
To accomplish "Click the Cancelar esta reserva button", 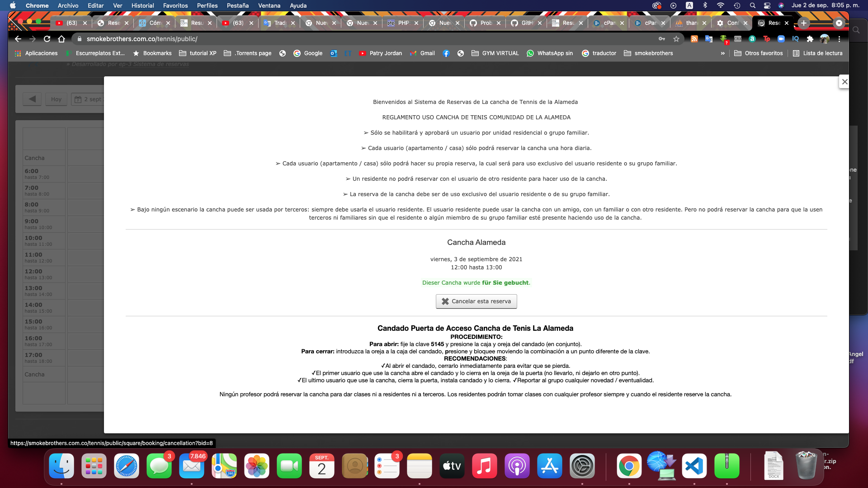I will pyautogui.click(x=476, y=301).
